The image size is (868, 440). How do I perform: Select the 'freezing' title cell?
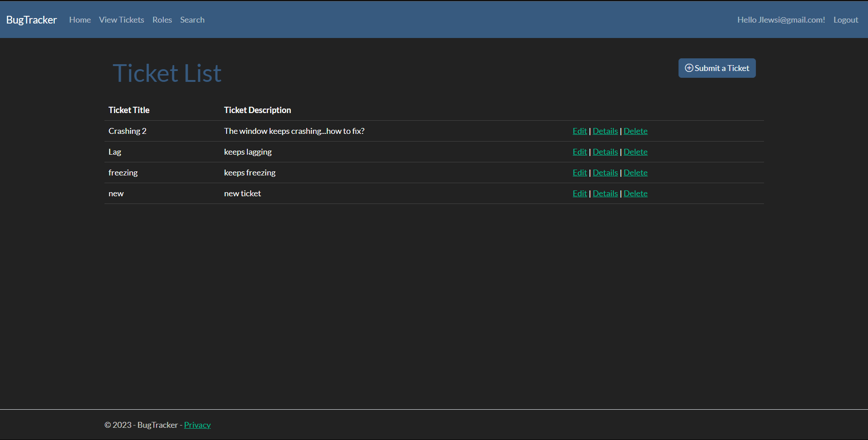click(123, 173)
